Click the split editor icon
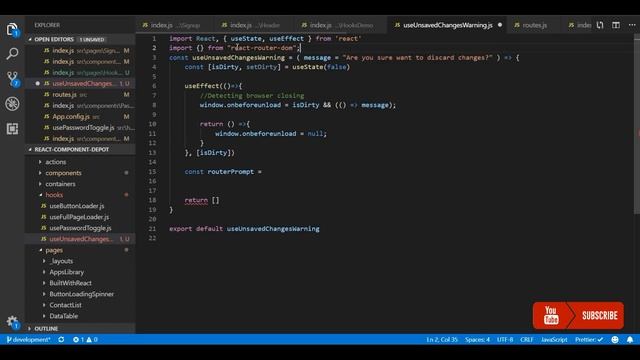 click(x=616, y=25)
